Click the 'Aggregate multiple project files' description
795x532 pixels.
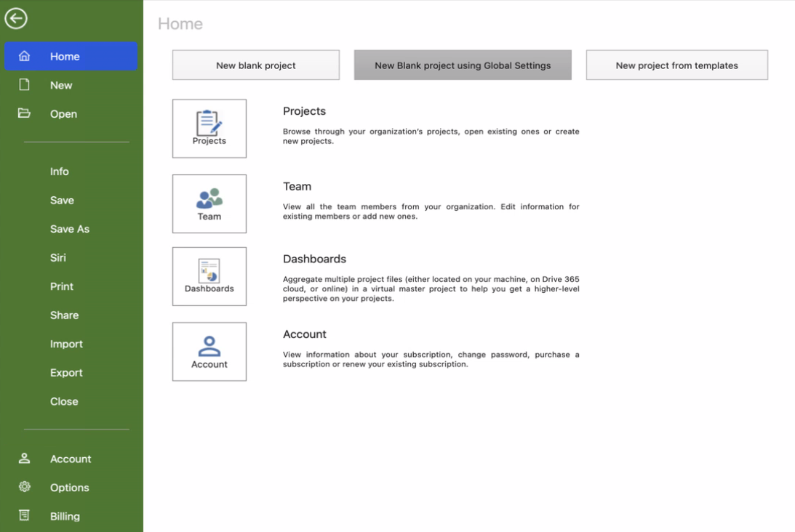[431, 289]
